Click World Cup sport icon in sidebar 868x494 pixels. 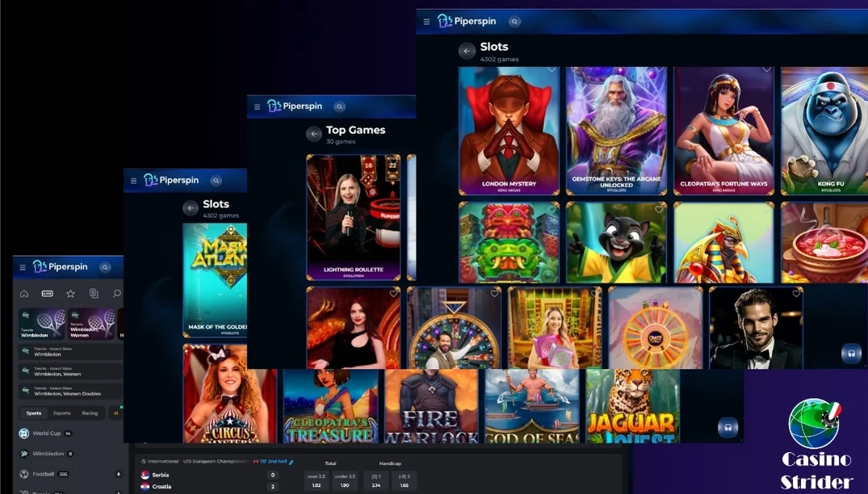[x=23, y=433]
